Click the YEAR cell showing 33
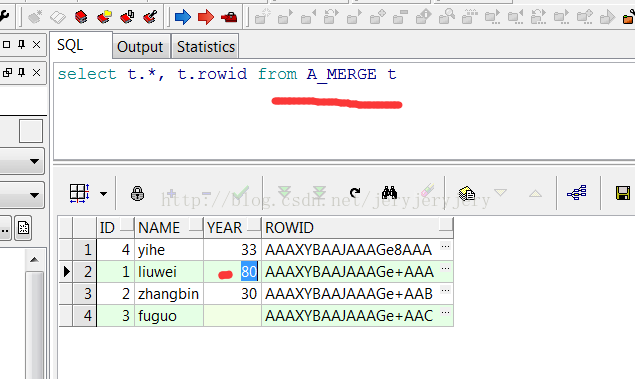Image resolution: width=635 pixels, height=379 pixels. 232,250
